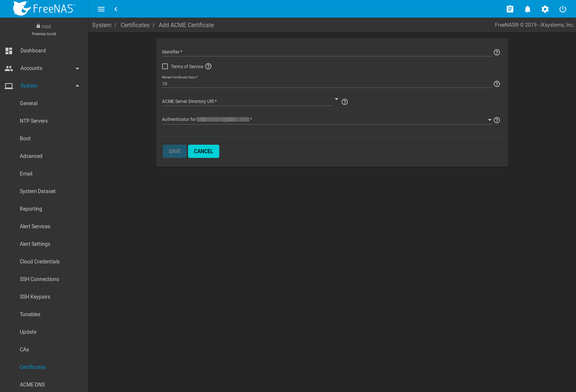This screenshot has width=576, height=392.
Task: Show help for Renew Certificate Days
Action: [x=497, y=84]
